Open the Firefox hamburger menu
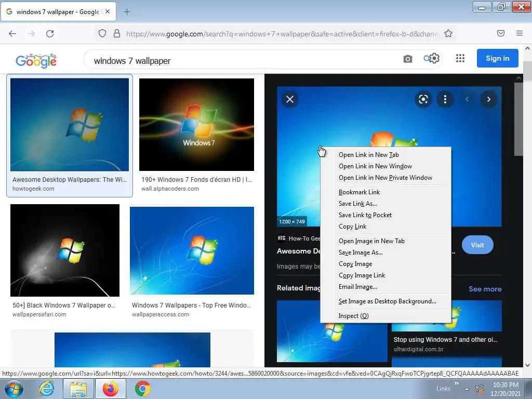The height and width of the screenshot is (399, 532). (x=520, y=33)
